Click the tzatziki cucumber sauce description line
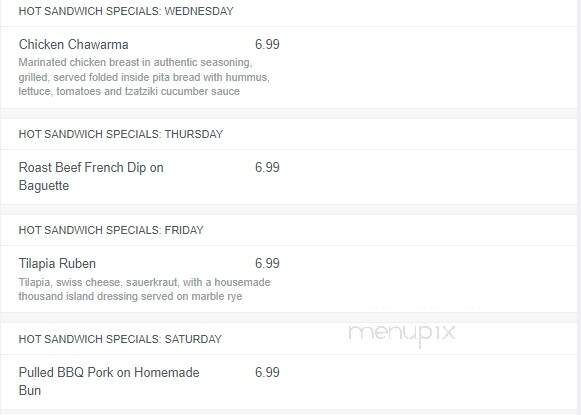Viewport: 581px width, 415px height. [129, 91]
